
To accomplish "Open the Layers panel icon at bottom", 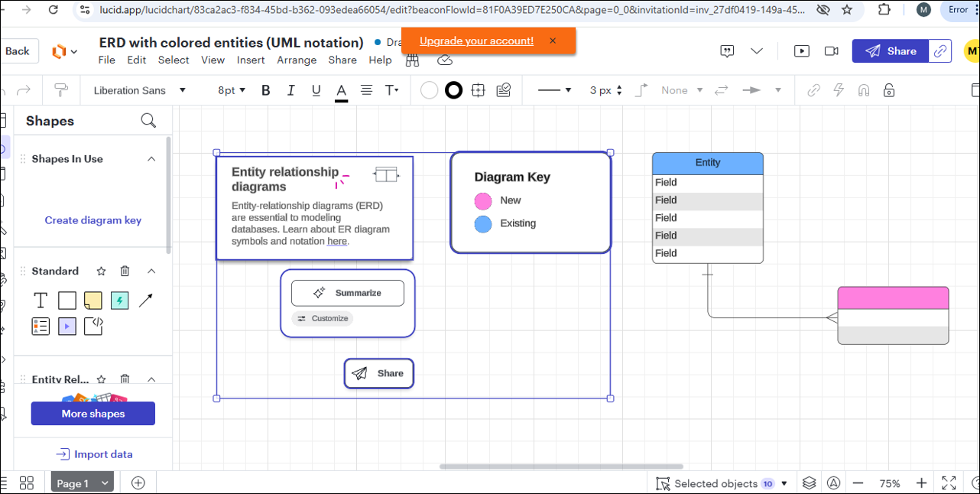I will coord(809,483).
